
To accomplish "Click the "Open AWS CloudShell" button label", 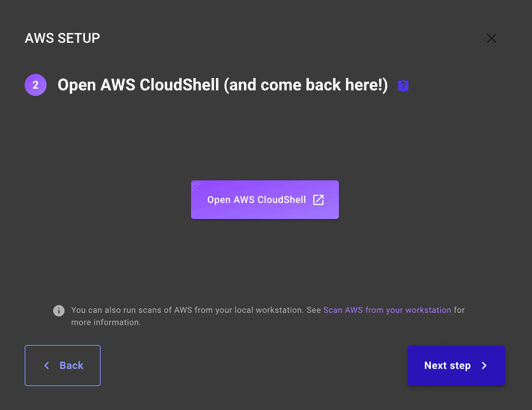I will point(257,200).
